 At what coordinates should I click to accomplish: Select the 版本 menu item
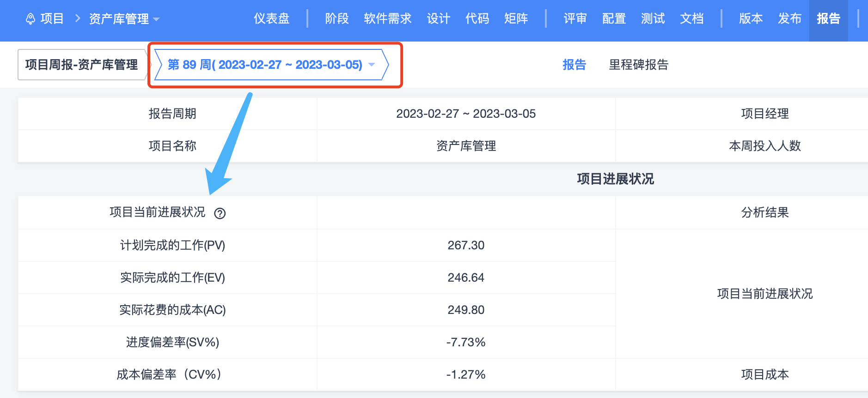[751, 18]
